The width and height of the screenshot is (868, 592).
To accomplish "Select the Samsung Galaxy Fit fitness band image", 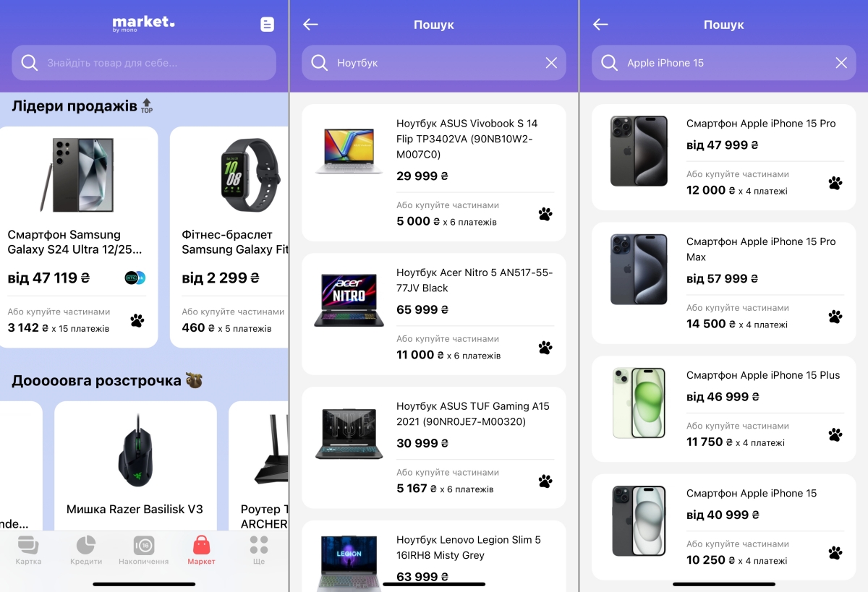I will click(x=250, y=173).
